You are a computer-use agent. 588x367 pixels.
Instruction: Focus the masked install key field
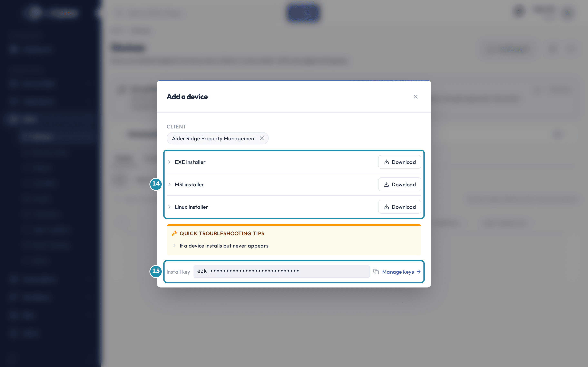pos(282,271)
